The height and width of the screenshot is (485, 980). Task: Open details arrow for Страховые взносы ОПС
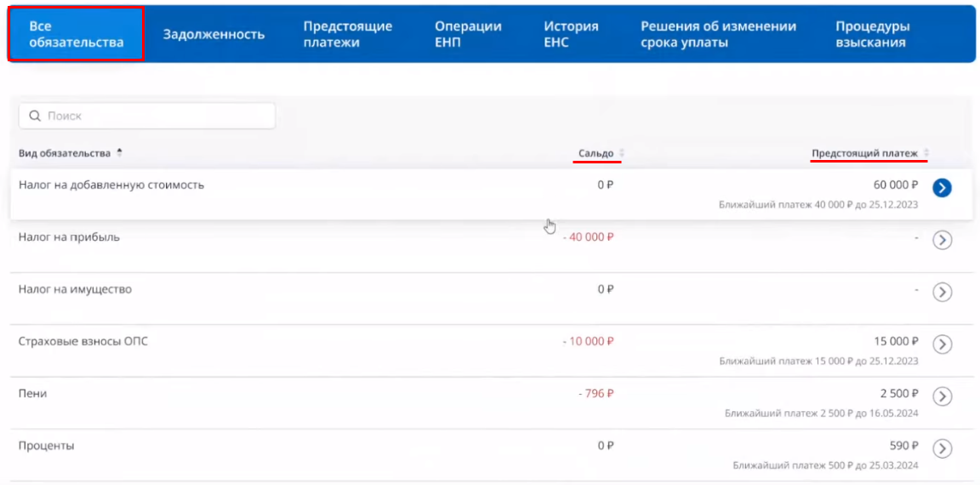(x=942, y=344)
